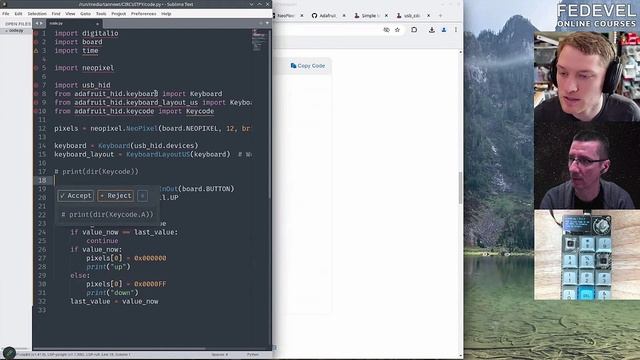The width and height of the screenshot is (640, 360).
Task: Click the browser page vertical scrollbar
Action: click(x=461, y=188)
